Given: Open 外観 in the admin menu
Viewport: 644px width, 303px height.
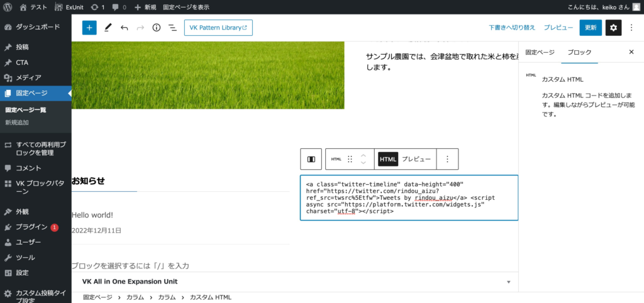Looking at the screenshot, I should [x=36, y=212].
